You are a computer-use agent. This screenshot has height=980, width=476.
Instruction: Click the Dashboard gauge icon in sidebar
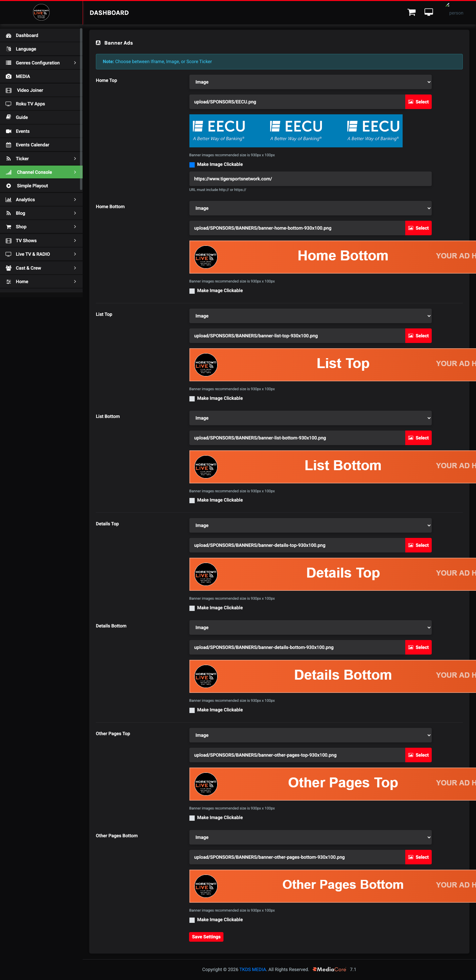(8, 35)
